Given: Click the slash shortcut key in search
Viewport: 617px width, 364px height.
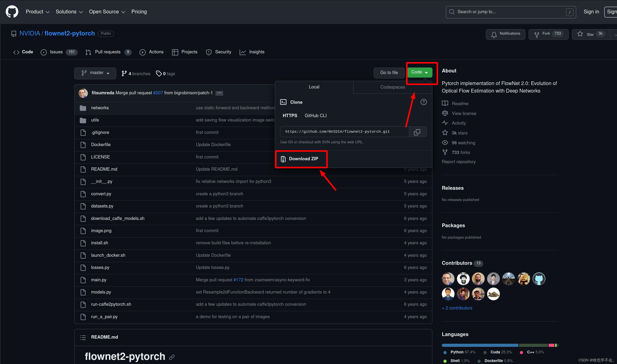Looking at the screenshot, I should [x=570, y=12].
